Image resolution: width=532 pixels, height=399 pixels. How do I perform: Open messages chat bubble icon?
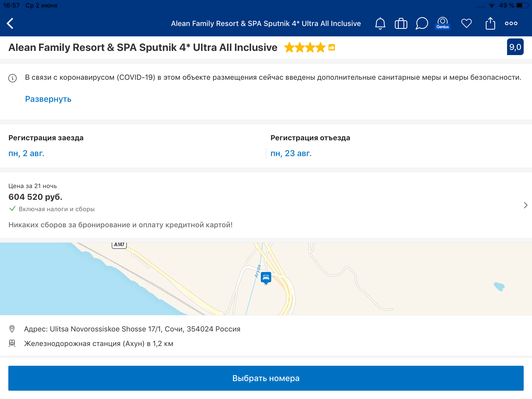[x=422, y=23]
